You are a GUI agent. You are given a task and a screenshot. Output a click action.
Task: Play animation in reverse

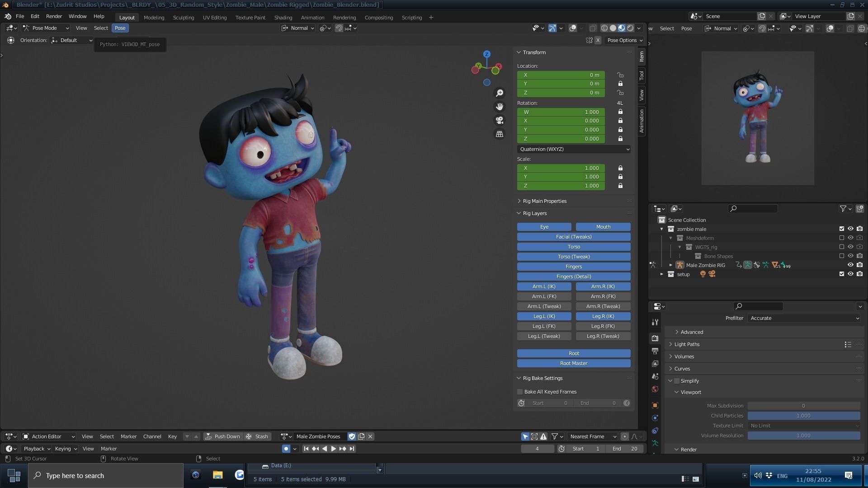(325, 449)
